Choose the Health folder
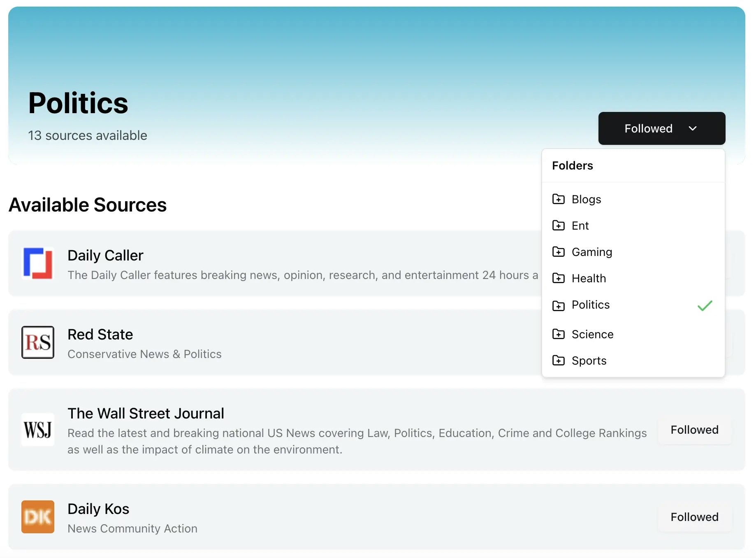The width and height of the screenshot is (756, 558). click(633, 278)
